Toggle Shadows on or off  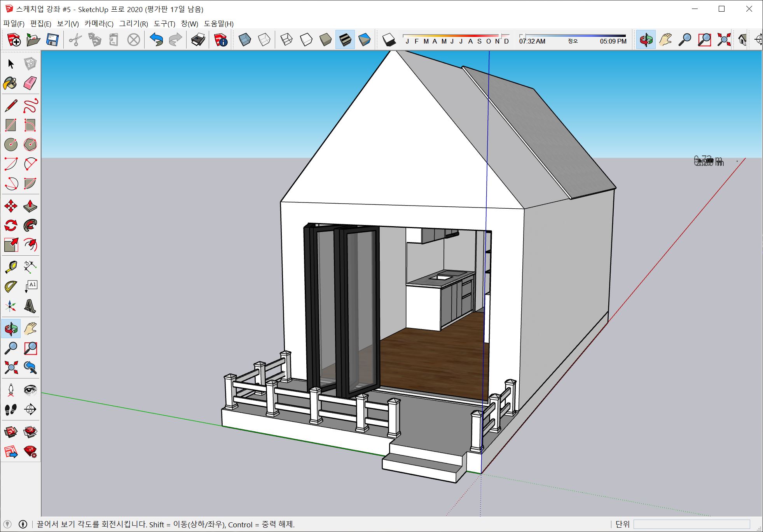click(x=389, y=40)
